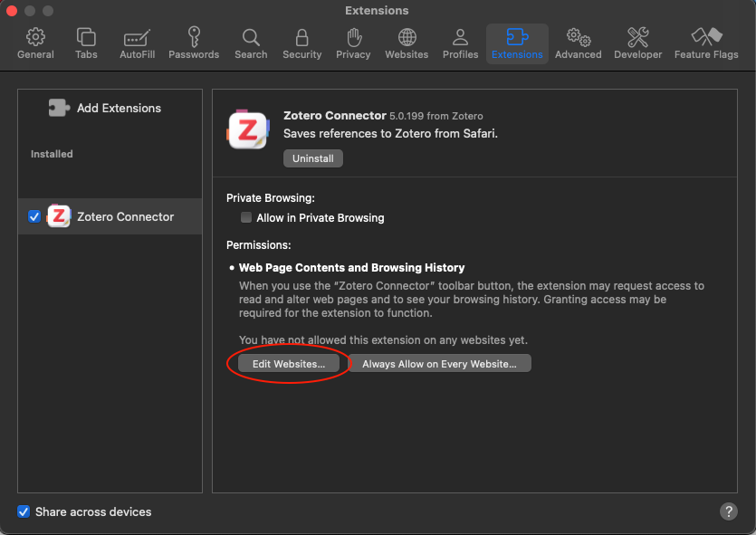Image resolution: width=756 pixels, height=535 pixels.
Task: Click the 'Private Browsing:' label
Action: 271,198
